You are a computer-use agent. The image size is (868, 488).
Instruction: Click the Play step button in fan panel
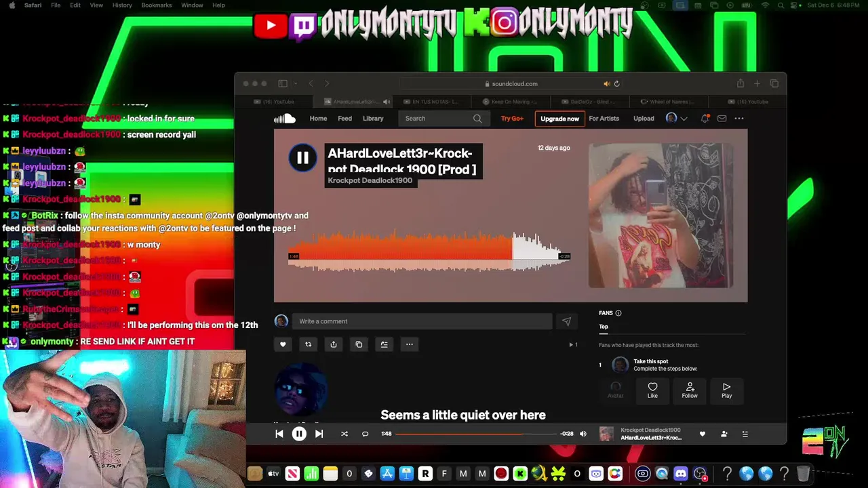pyautogui.click(x=726, y=390)
